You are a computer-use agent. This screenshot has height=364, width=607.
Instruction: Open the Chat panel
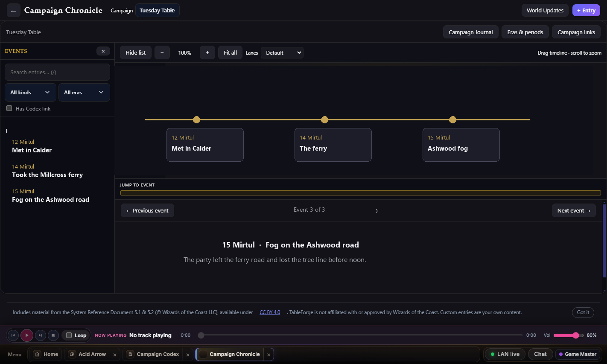(x=540, y=354)
